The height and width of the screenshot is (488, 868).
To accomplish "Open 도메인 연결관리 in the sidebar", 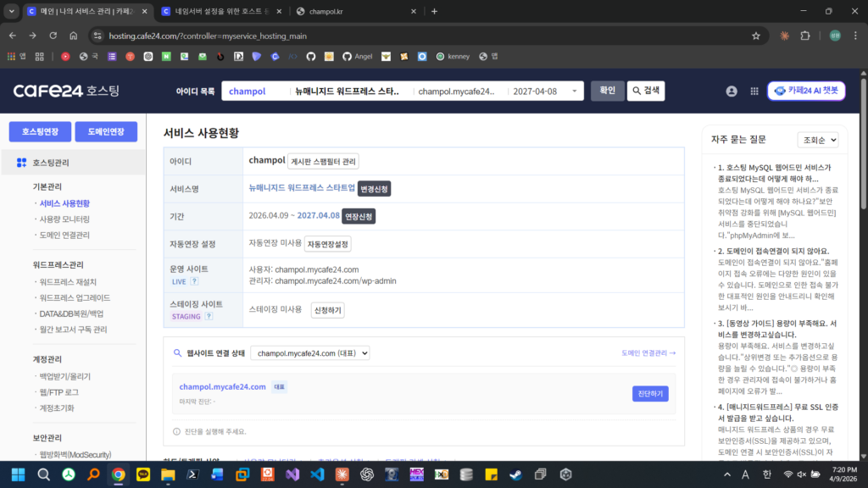I will click(x=64, y=235).
